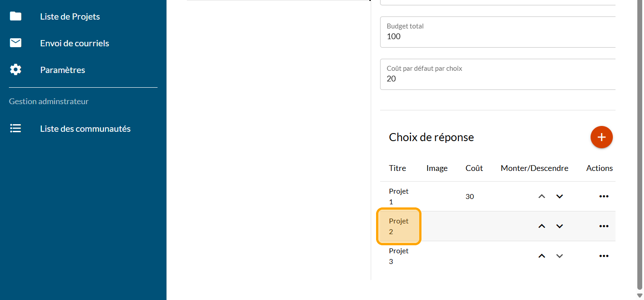
Task: Open actions menu for Projet 3
Action: click(603, 256)
